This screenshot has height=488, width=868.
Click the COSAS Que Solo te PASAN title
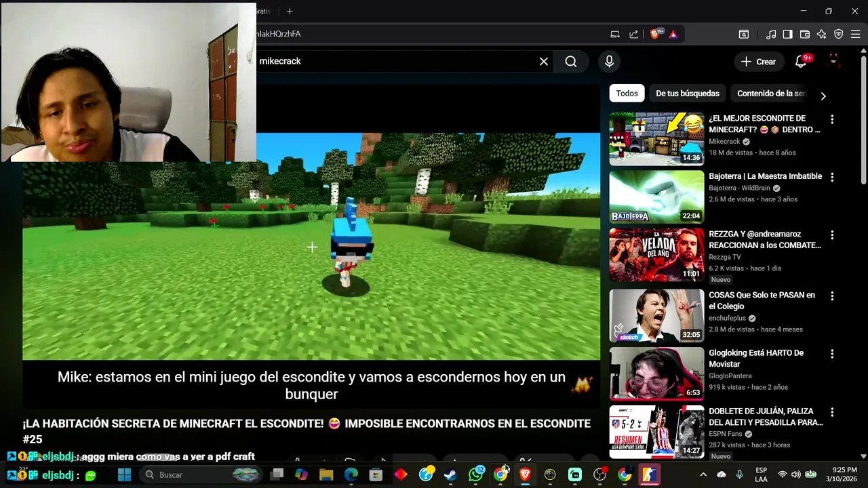[x=762, y=301]
